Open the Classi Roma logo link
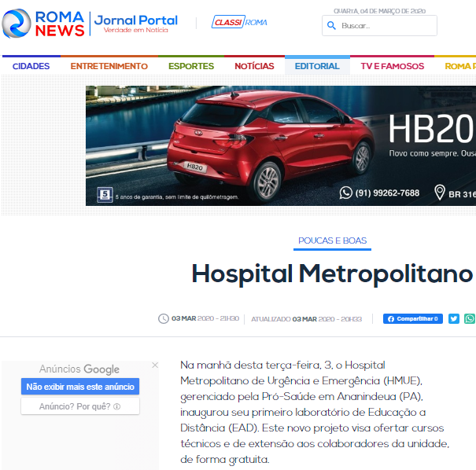476x470 pixels. pyautogui.click(x=239, y=22)
